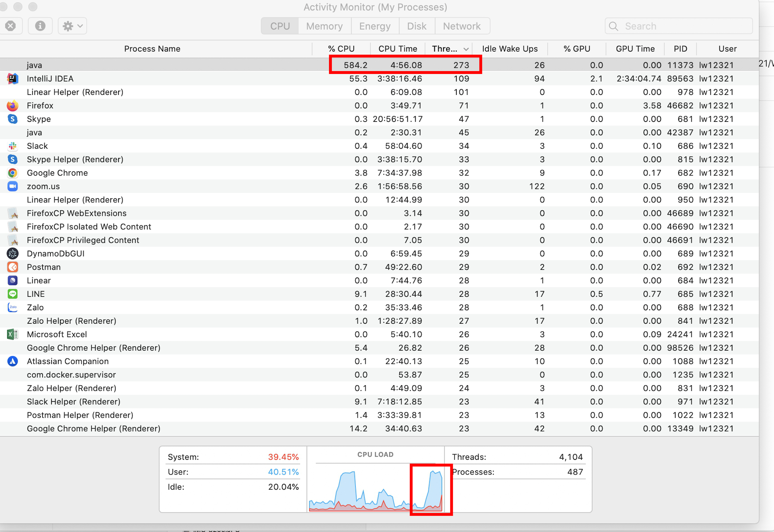Sort by Process Name column header

click(152, 49)
